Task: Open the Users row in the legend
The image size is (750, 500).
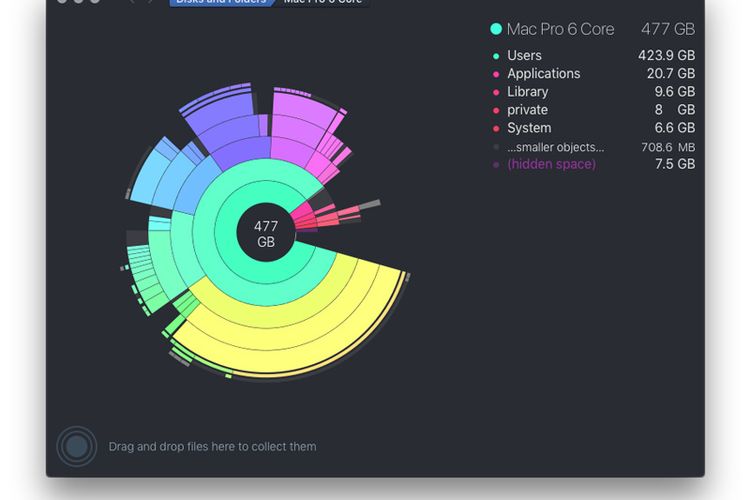Action: pyautogui.click(x=594, y=56)
